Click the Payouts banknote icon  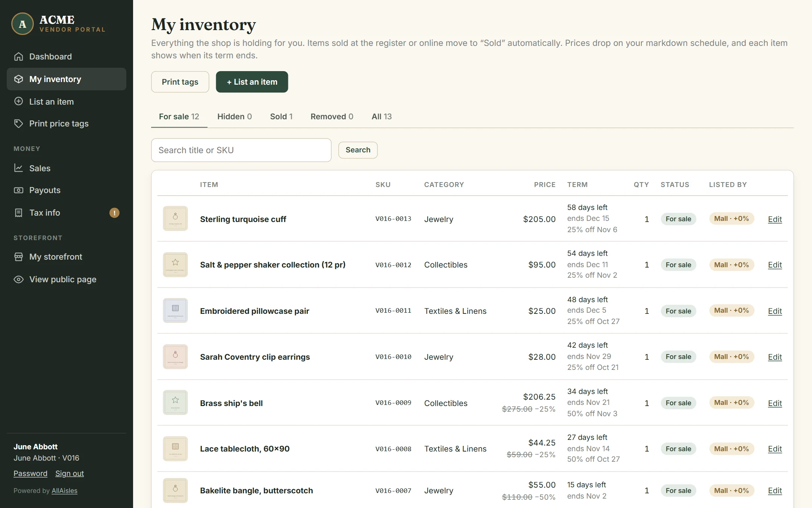18,190
